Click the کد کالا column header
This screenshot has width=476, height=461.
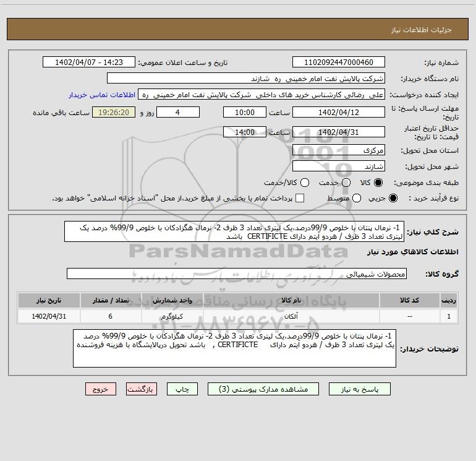409,300
